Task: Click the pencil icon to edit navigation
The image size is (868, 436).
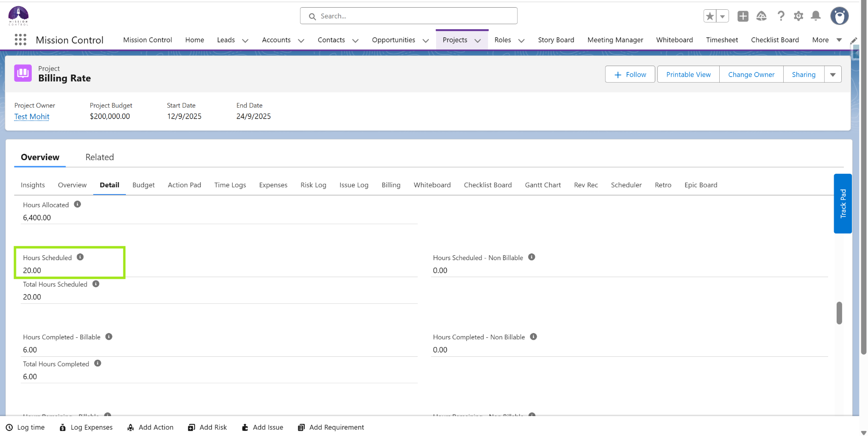Action: coord(854,41)
